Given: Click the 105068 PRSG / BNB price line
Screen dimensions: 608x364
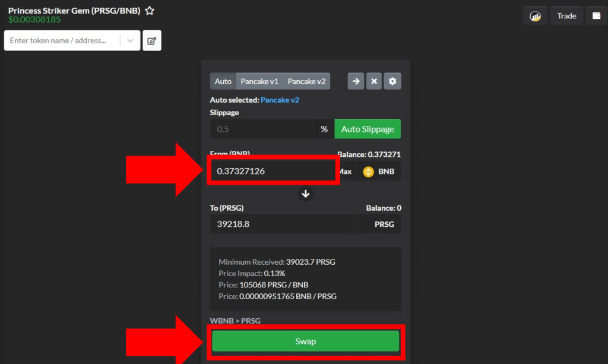Looking at the screenshot, I should [x=263, y=285].
